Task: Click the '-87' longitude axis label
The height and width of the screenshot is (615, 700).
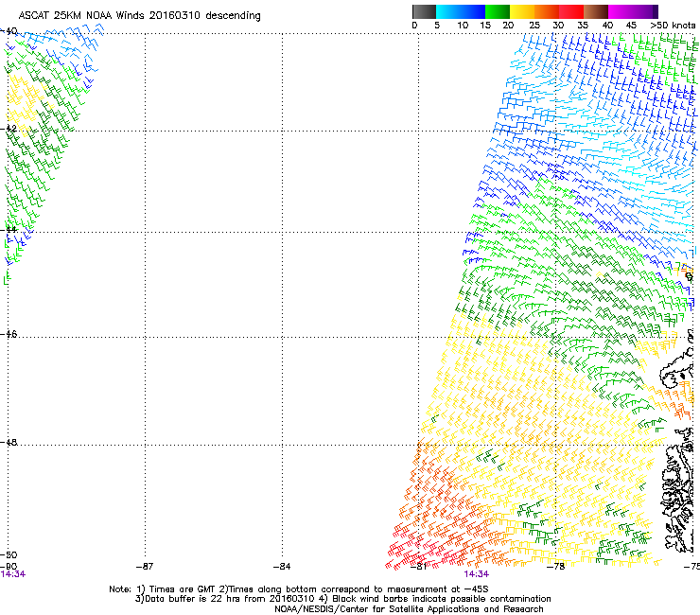Action: point(145,566)
